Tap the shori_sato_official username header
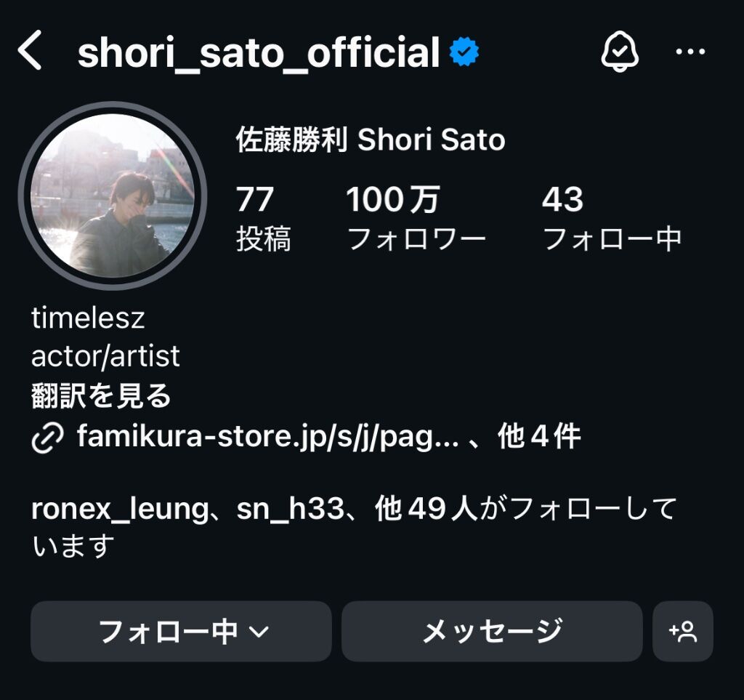The width and height of the screenshot is (744, 700). coord(259,53)
